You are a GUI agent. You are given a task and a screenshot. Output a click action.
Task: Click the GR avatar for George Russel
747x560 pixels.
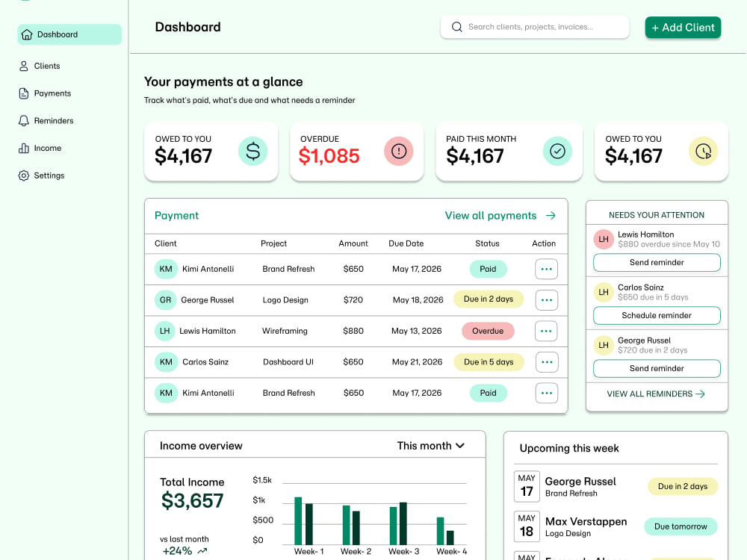(x=165, y=300)
